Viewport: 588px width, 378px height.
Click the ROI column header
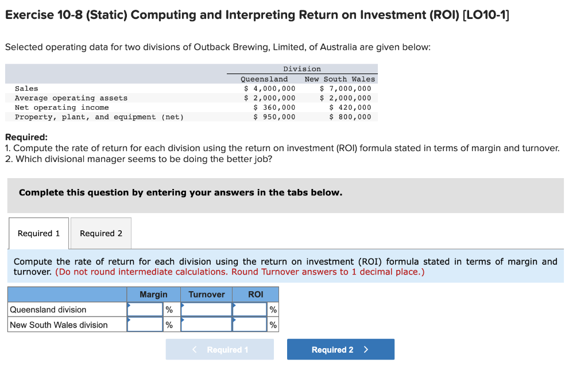256,294
